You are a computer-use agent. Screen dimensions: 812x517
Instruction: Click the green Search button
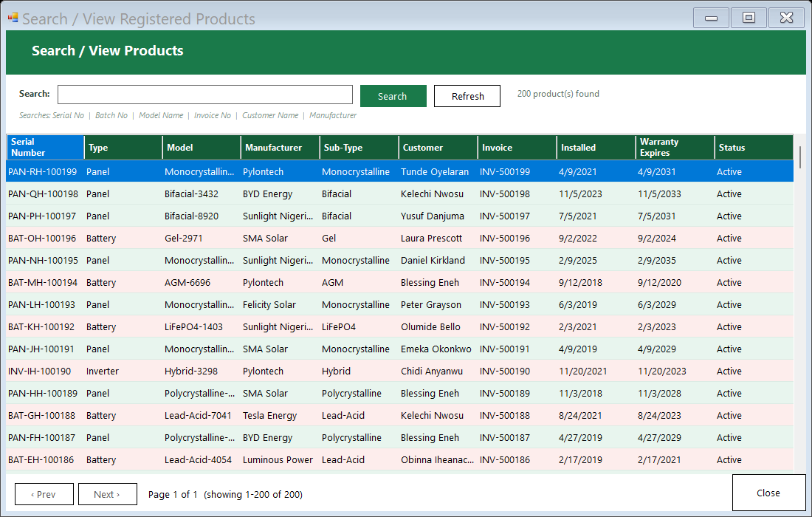(393, 96)
